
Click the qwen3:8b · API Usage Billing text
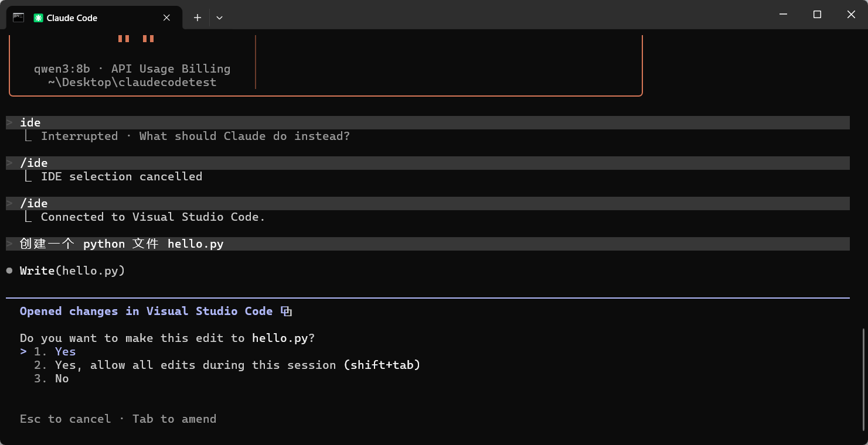point(132,69)
